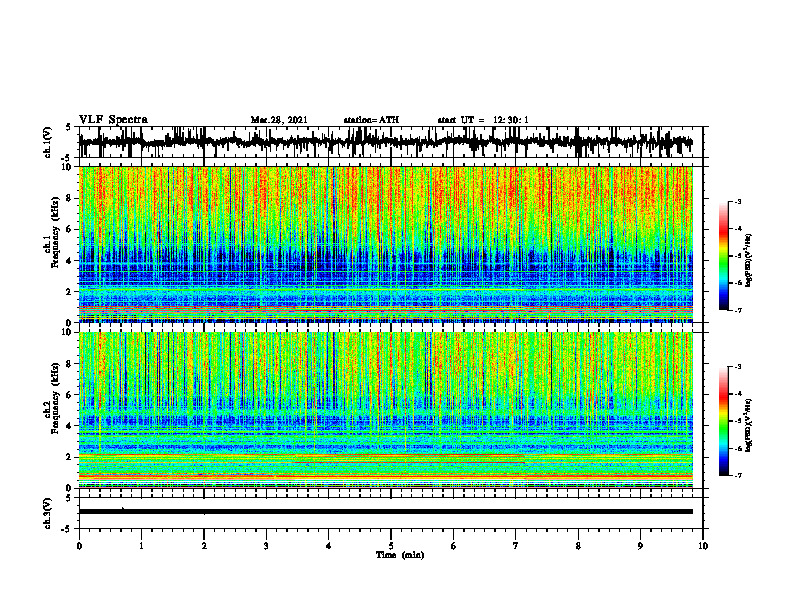
Task: Click the ch.1 color bar log(PSD) label
Action: click(x=749, y=260)
